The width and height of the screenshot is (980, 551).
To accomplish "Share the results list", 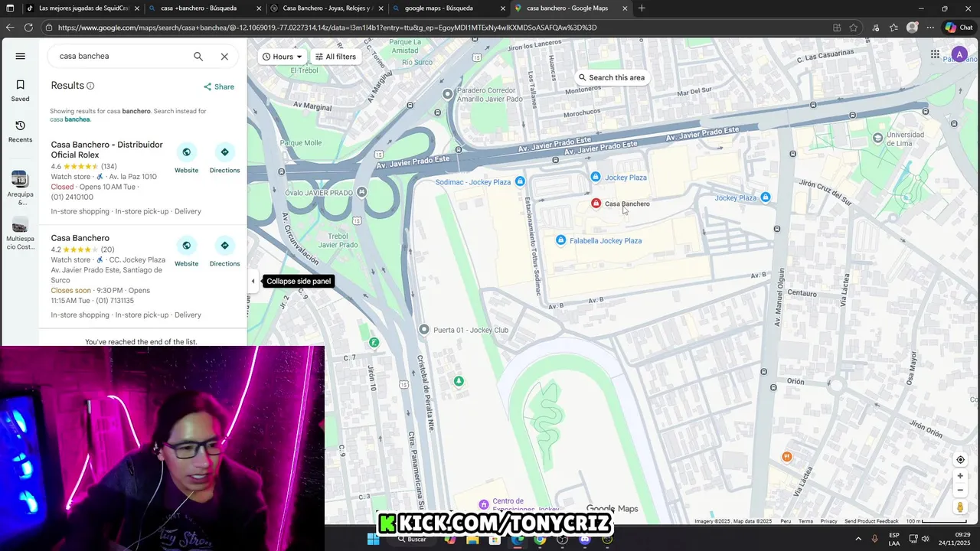I will 219,86.
